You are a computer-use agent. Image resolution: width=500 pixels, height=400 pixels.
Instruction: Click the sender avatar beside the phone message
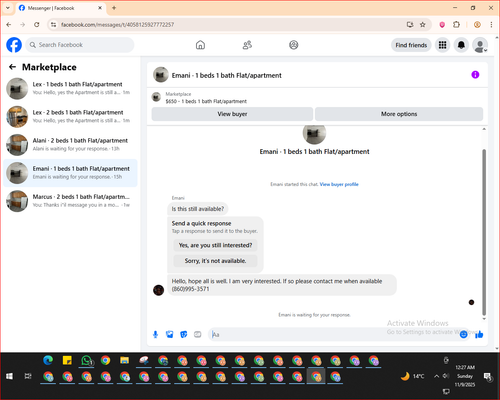click(x=158, y=290)
